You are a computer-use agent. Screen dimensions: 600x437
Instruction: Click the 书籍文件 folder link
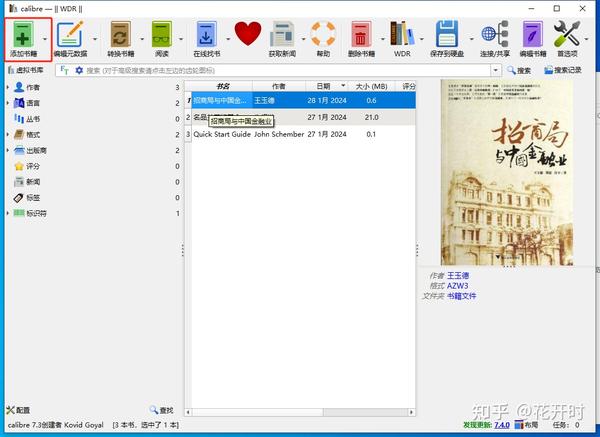462,296
